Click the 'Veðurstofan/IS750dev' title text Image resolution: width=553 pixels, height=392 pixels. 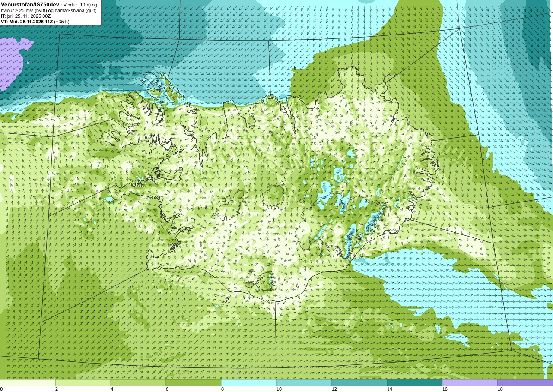point(30,4)
